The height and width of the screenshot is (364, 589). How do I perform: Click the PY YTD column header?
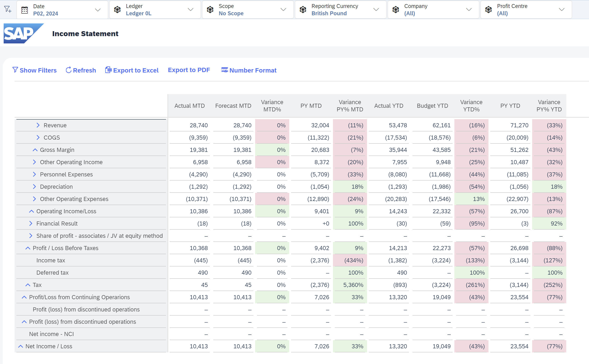[x=510, y=106]
